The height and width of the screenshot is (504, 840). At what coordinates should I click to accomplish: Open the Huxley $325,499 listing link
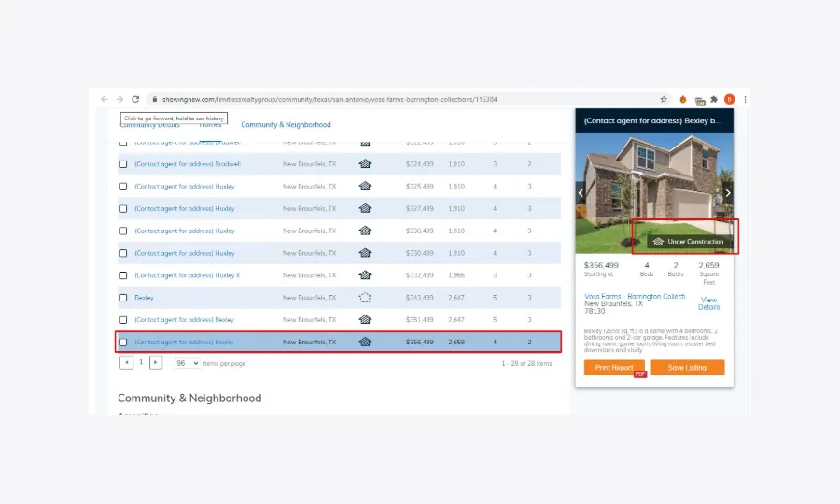185,187
